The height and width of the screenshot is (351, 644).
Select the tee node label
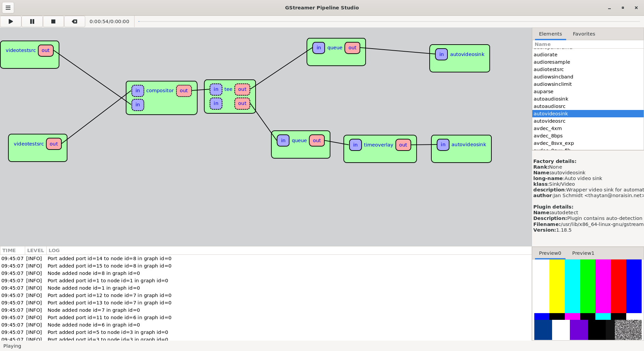tap(228, 89)
